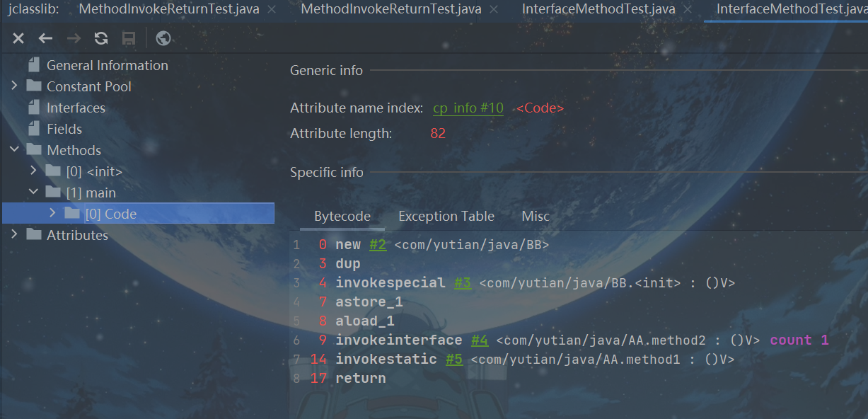Expand the [0] <init> method node
This screenshot has height=419, width=868.
tap(33, 171)
